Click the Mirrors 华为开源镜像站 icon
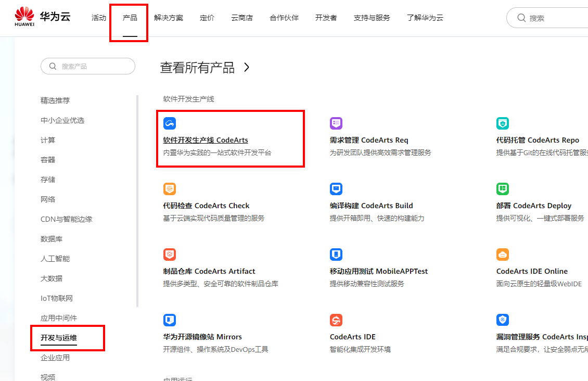The image size is (588, 381). 170,320
